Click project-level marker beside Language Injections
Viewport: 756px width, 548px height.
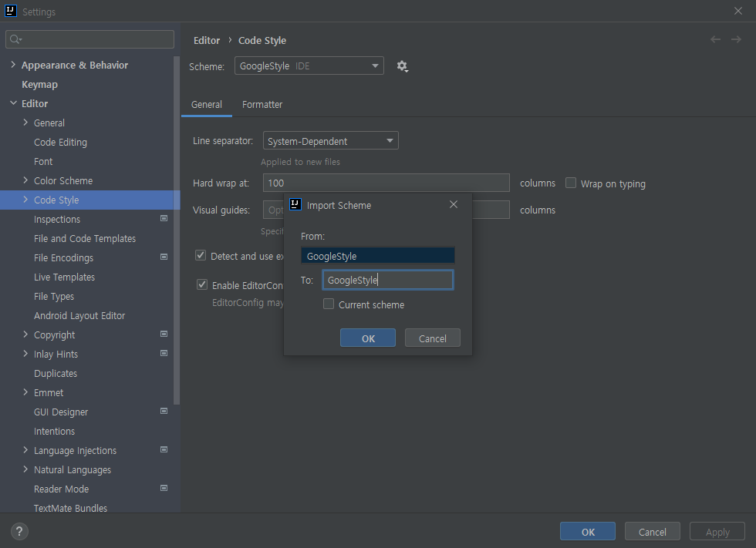click(x=164, y=450)
